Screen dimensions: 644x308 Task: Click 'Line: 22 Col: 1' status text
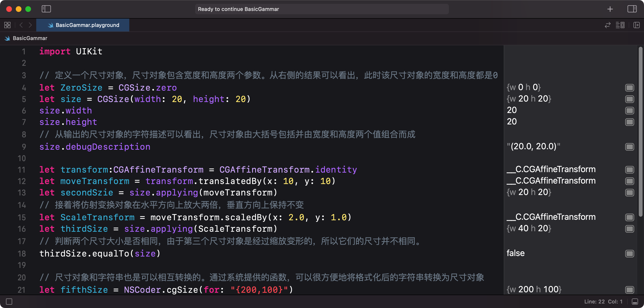pos(603,302)
